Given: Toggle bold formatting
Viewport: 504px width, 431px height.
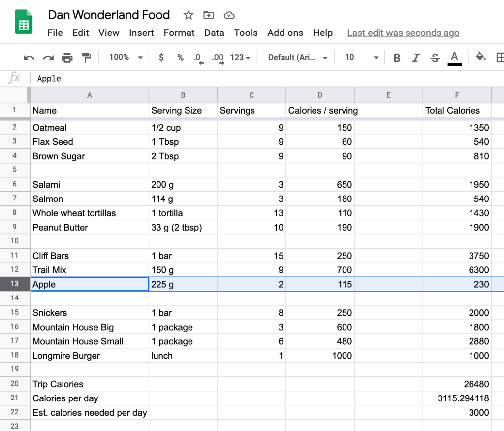Looking at the screenshot, I should 397,58.
